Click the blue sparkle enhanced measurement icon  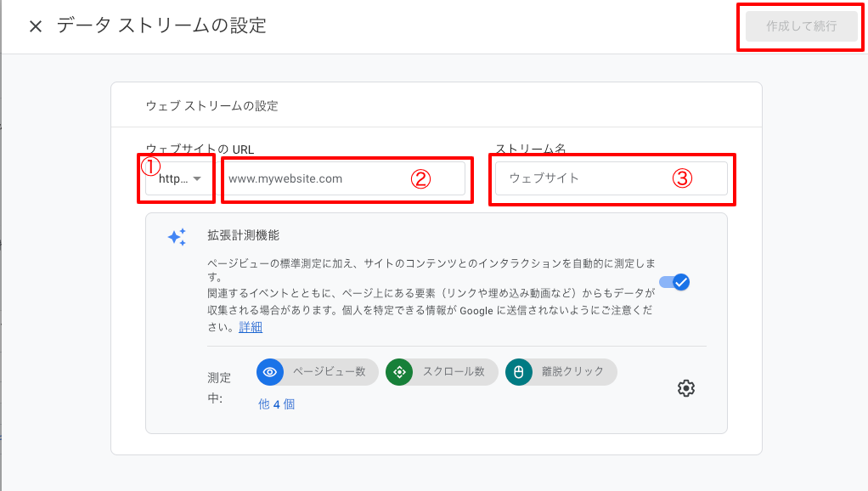[178, 237]
